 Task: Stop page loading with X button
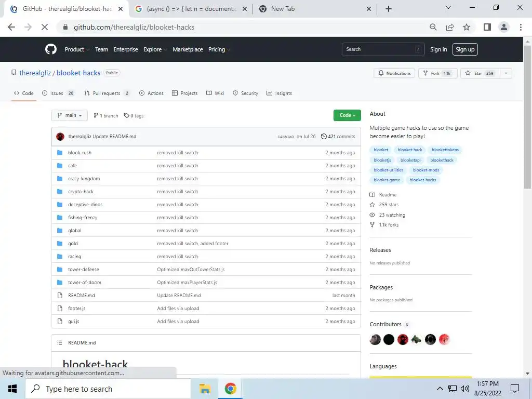(x=45, y=27)
